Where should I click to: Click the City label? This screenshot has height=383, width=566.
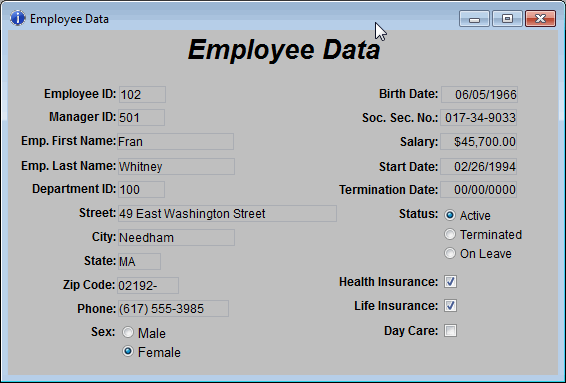coord(104,237)
